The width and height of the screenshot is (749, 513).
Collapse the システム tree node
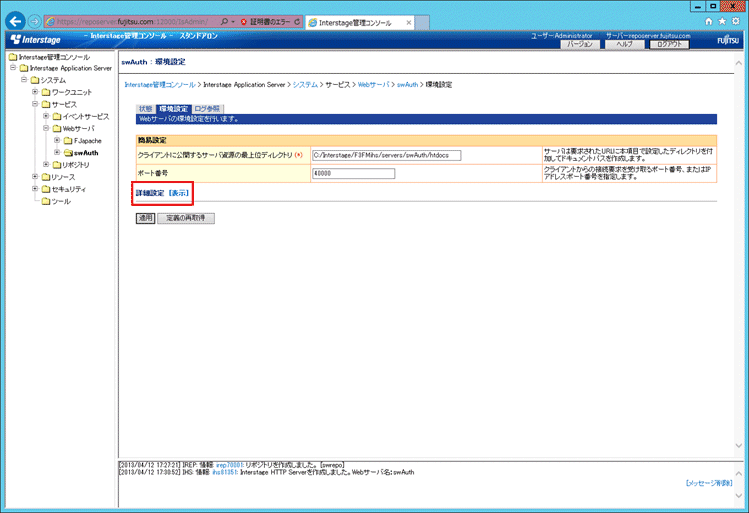24,79
